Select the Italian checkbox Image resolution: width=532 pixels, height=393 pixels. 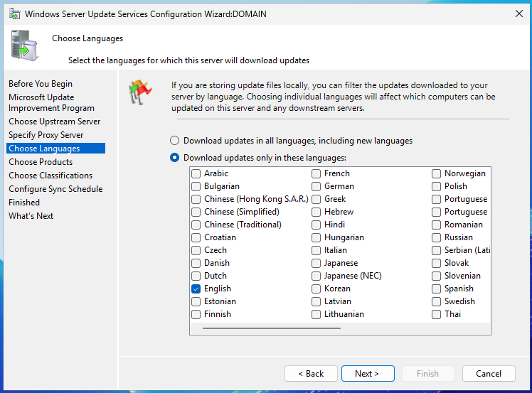click(316, 250)
